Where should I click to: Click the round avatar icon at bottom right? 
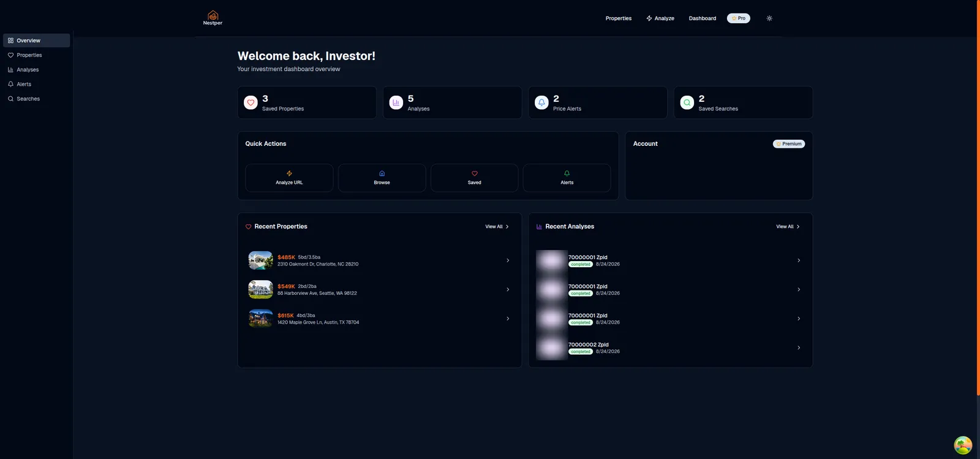963,445
